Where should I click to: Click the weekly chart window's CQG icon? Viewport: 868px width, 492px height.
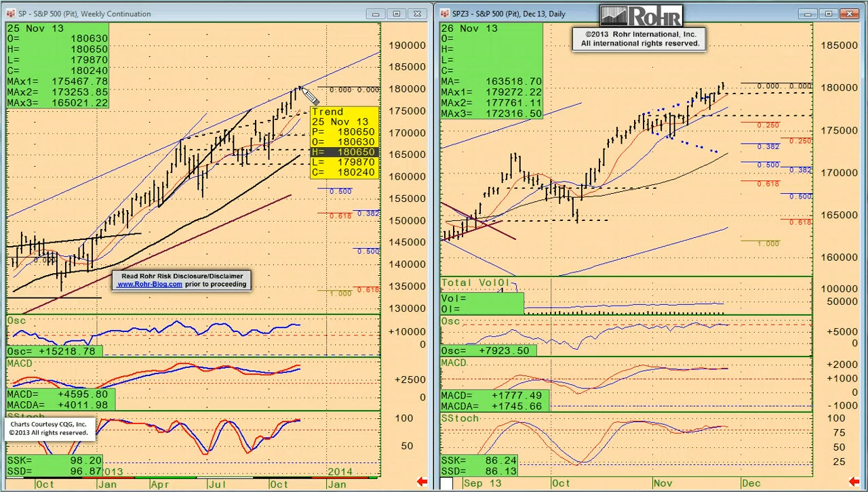click(10, 14)
